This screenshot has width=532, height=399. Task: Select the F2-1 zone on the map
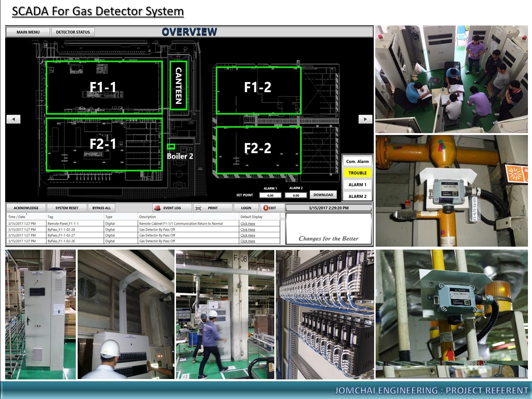click(x=104, y=144)
